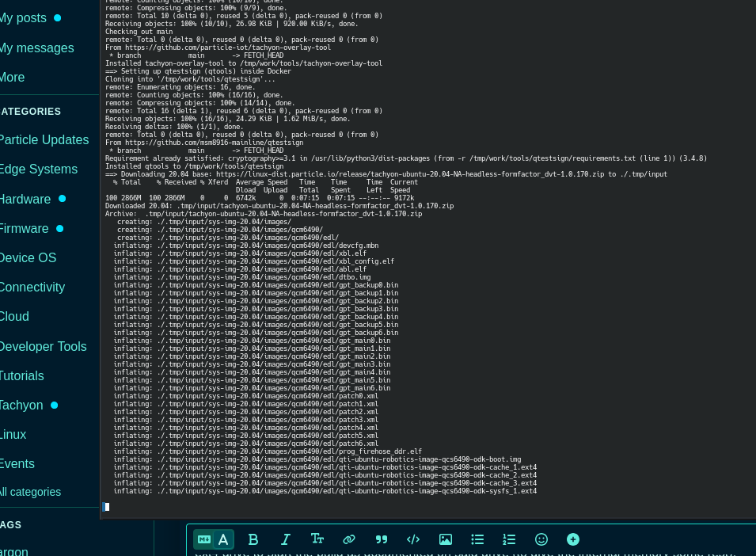Open My messages in the sidebar
756x556 pixels.
[x=36, y=48]
